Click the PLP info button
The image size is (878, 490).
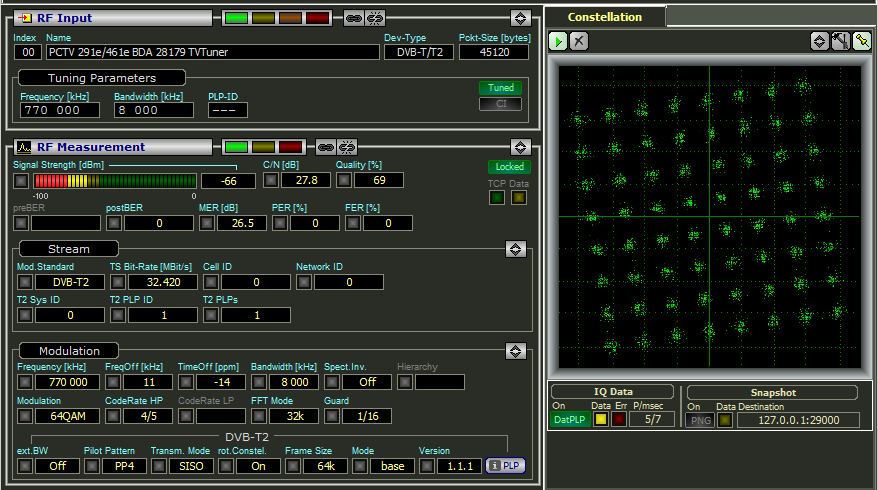pyautogui.click(x=504, y=465)
